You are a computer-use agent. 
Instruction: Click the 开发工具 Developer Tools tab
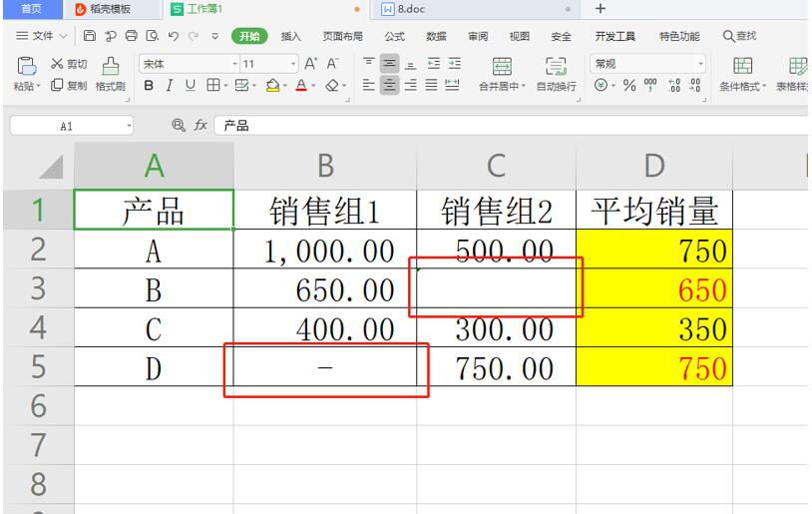coord(614,36)
